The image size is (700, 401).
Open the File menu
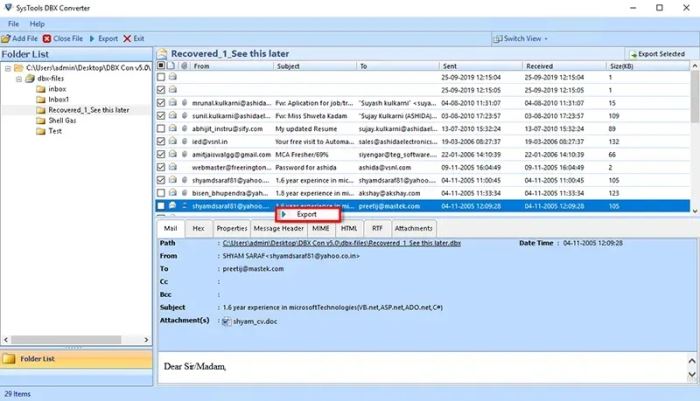(x=13, y=24)
